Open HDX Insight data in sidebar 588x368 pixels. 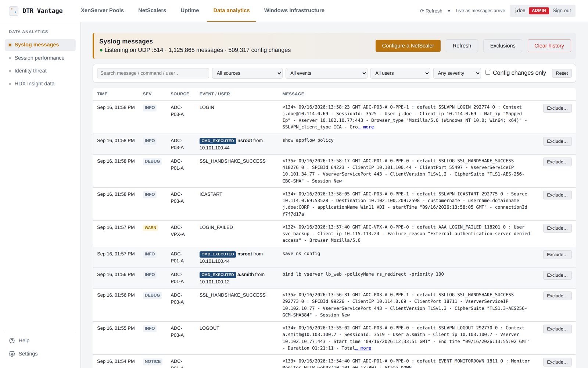40,84
